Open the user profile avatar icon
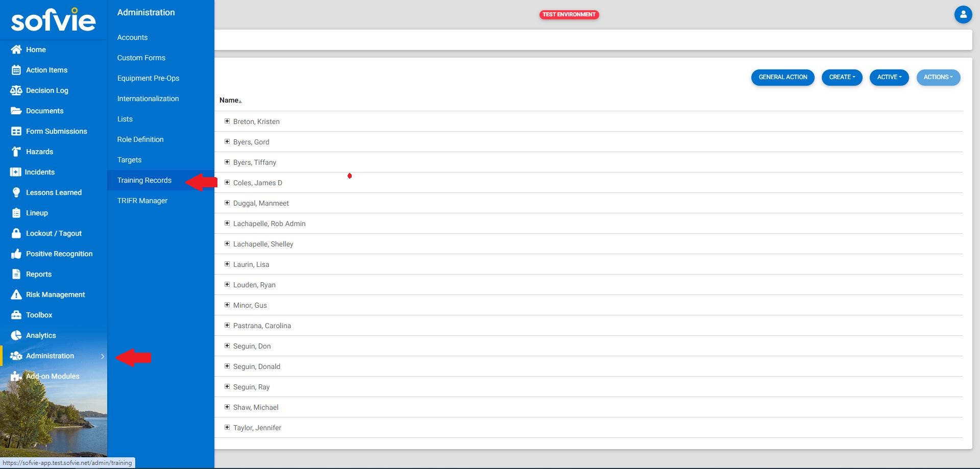This screenshot has height=469, width=980. click(x=963, y=14)
